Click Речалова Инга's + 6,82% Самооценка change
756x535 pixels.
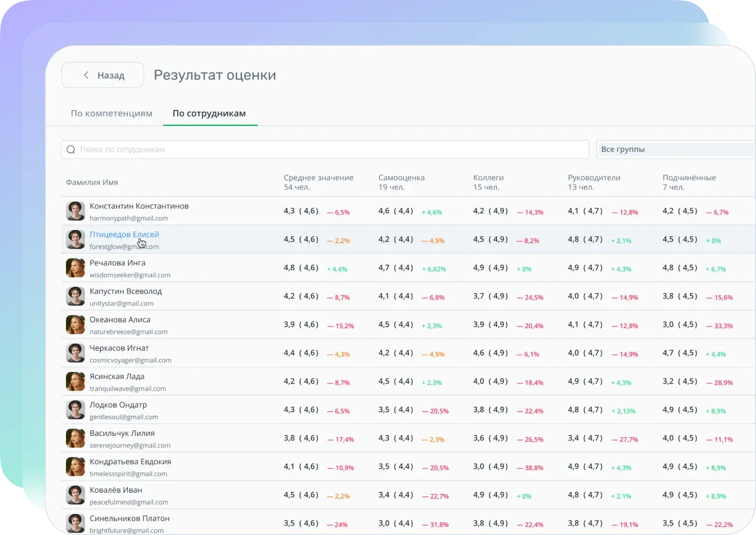[434, 269]
